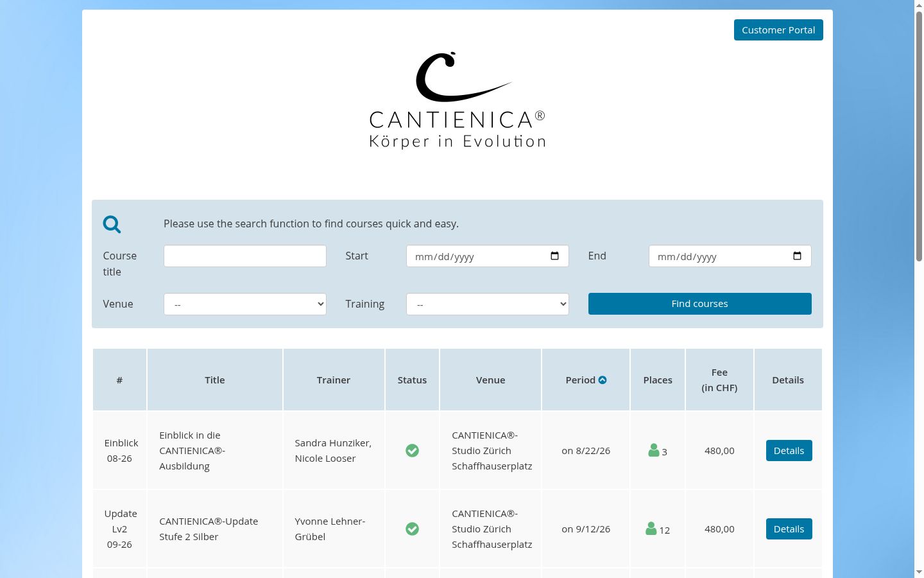This screenshot has width=924, height=578.
Task: Select the 'Einblick 08-26' course number
Action: 121,451
